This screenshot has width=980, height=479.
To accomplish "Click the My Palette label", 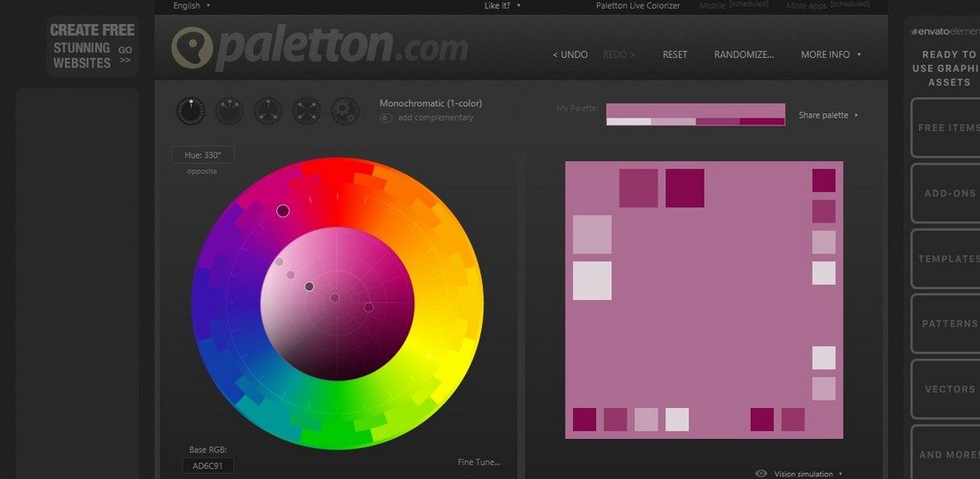I will coord(577,109).
